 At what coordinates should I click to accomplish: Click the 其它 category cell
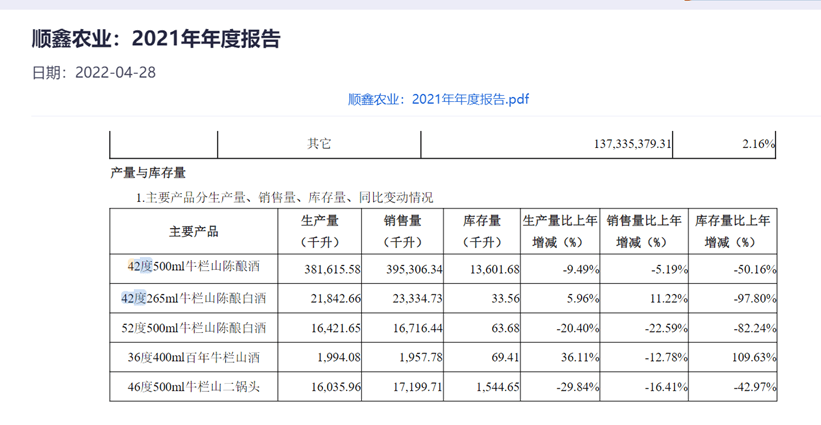click(x=319, y=144)
